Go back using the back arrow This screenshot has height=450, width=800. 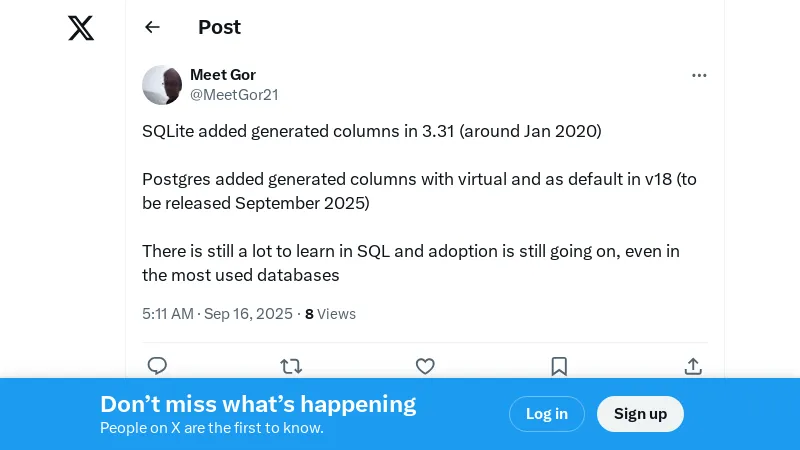coord(152,27)
